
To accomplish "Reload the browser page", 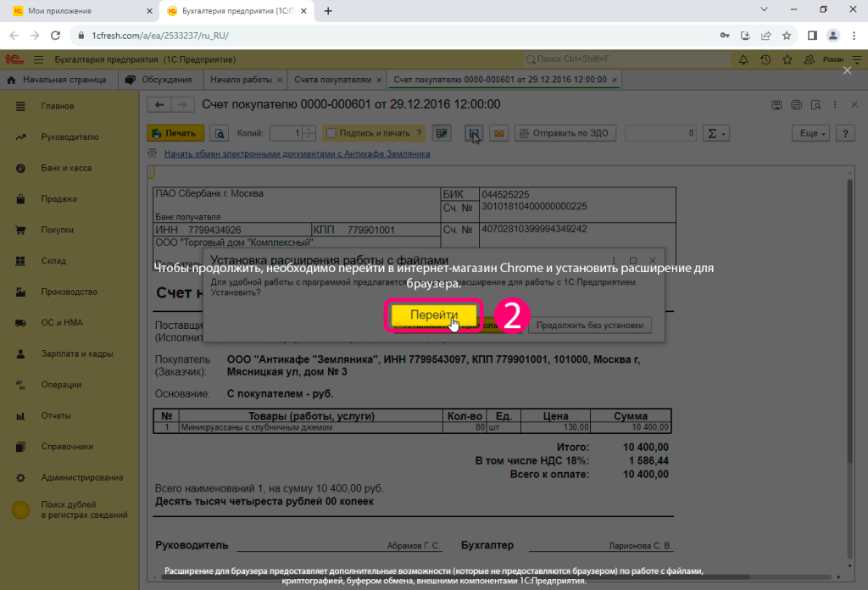I will (x=55, y=36).
